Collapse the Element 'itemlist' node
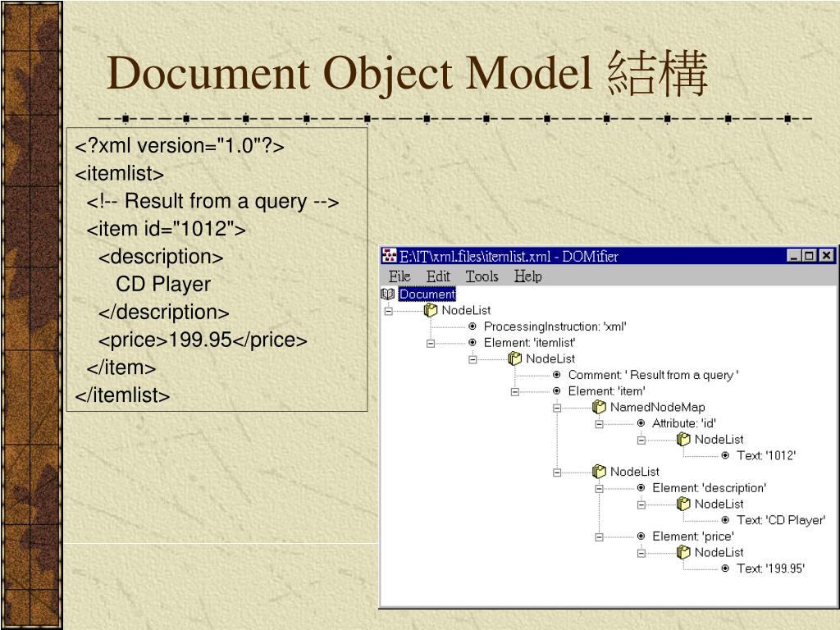 coord(430,344)
